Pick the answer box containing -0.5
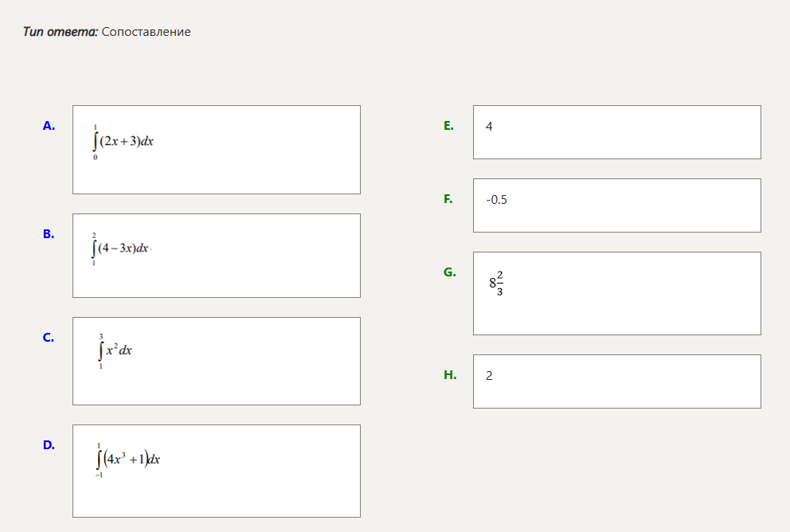 (x=616, y=205)
